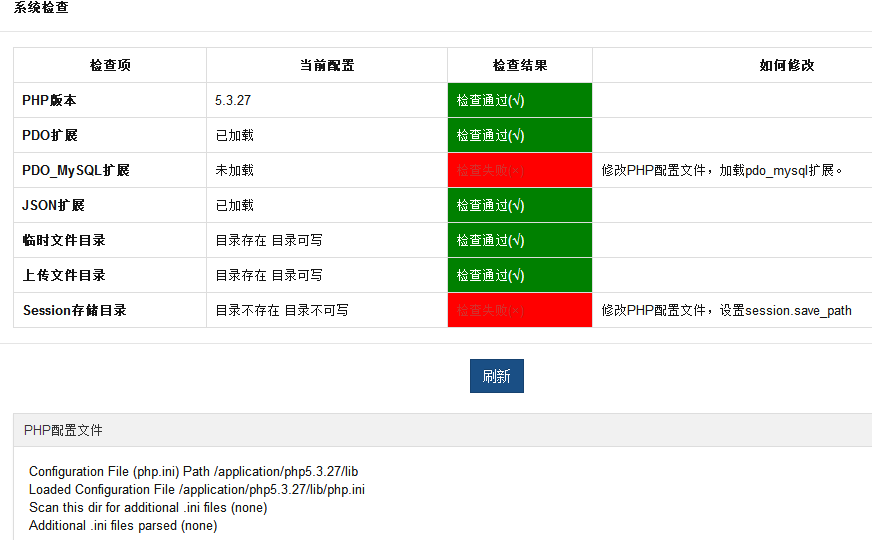Click the 5.3.27 version value

pos(233,101)
